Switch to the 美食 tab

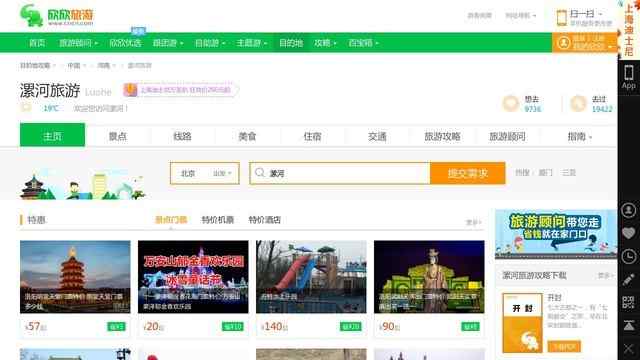247,136
